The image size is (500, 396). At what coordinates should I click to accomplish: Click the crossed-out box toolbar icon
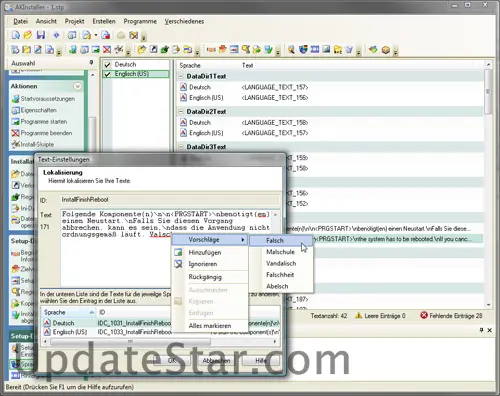134,35
